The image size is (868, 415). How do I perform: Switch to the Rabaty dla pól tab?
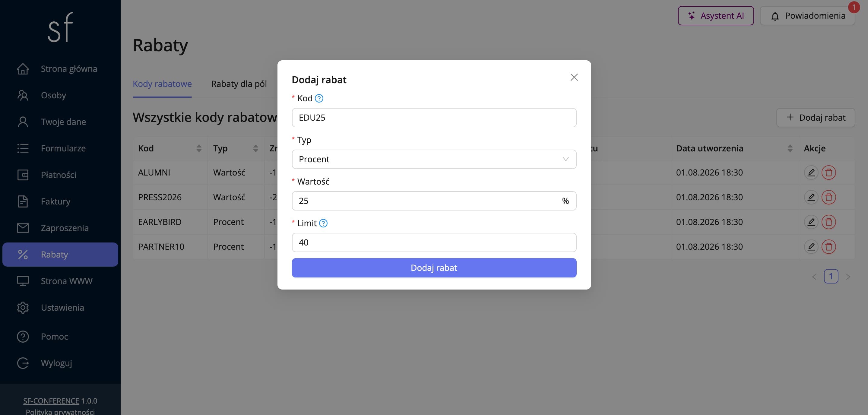click(239, 84)
